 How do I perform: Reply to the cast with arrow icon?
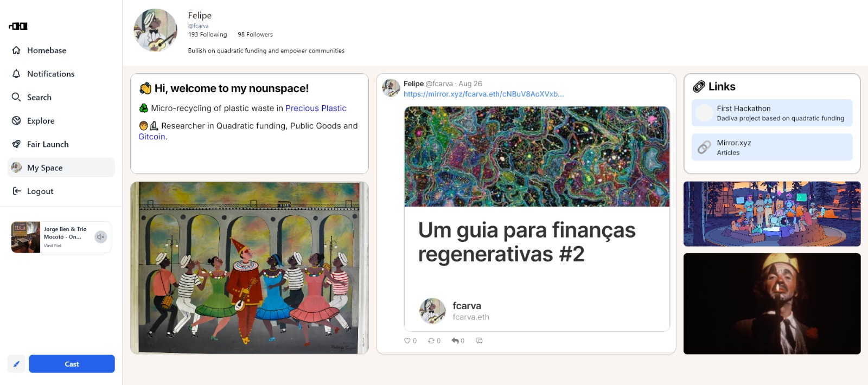pos(455,341)
